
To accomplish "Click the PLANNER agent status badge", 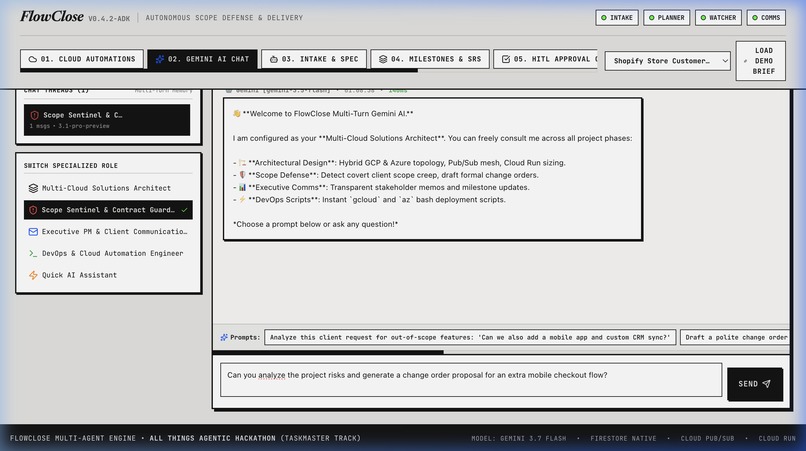I will point(666,17).
